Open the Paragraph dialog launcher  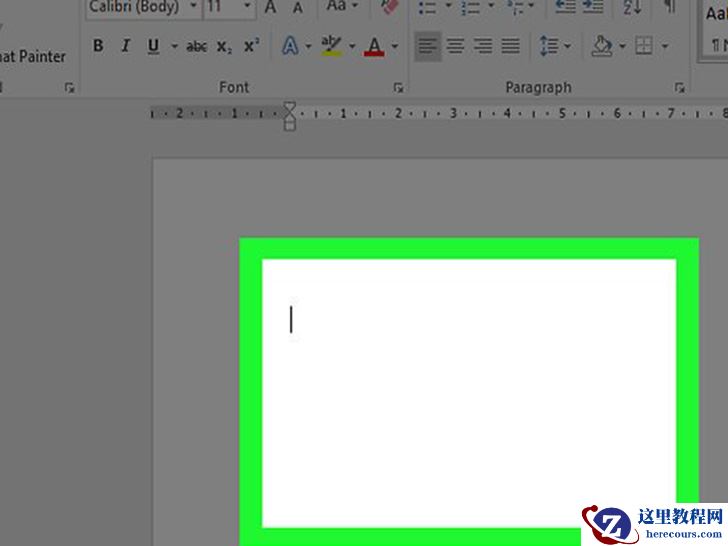[x=680, y=87]
